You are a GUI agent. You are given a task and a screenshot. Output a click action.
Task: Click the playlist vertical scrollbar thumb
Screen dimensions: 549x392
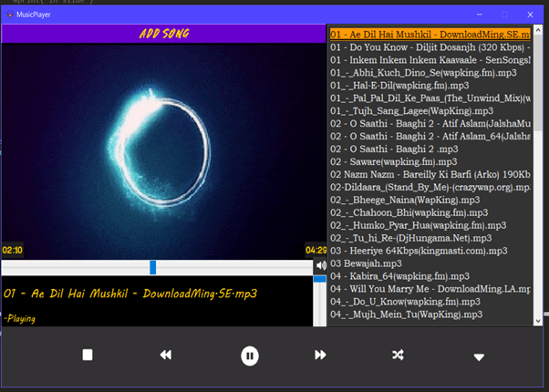coord(538,82)
